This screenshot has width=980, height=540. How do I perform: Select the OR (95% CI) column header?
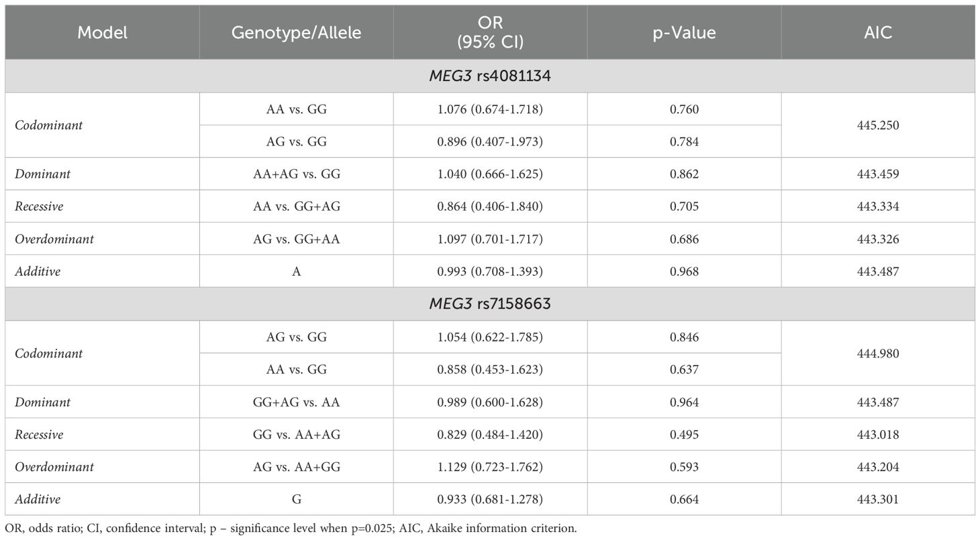[x=490, y=32]
